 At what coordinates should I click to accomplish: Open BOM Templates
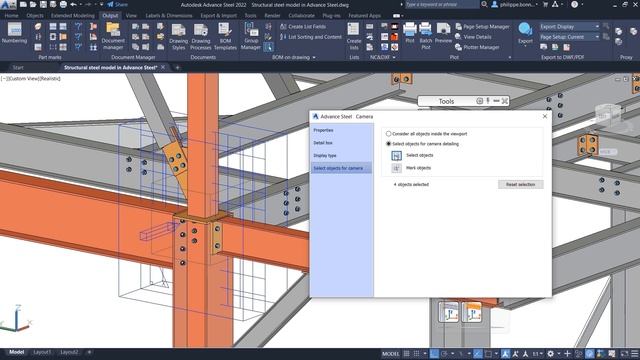[x=225, y=36]
